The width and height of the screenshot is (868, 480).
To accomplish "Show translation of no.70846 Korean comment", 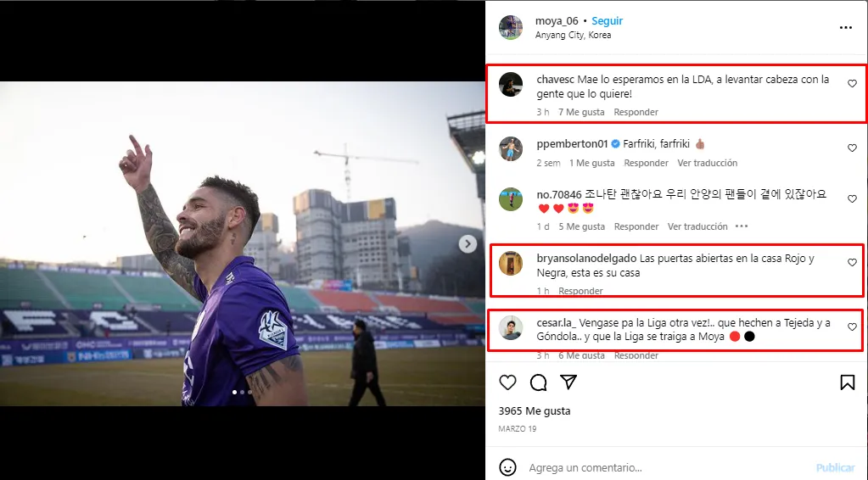I will coord(697,226).
